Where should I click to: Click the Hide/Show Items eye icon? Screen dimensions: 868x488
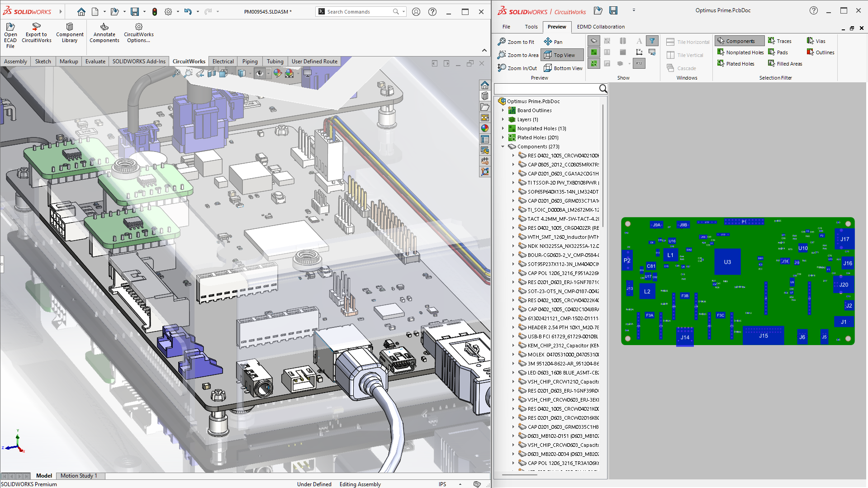pyautogui.click(x=259, y=73)
